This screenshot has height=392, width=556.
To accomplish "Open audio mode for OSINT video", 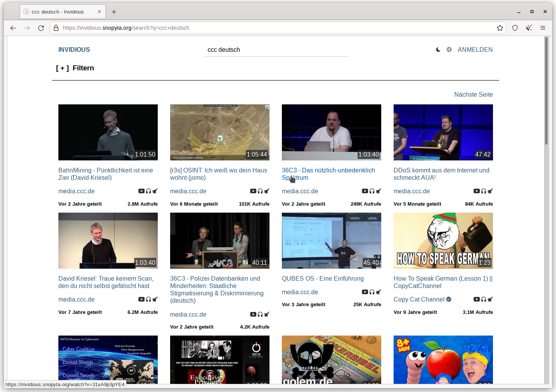I will (x=260, y=191).
